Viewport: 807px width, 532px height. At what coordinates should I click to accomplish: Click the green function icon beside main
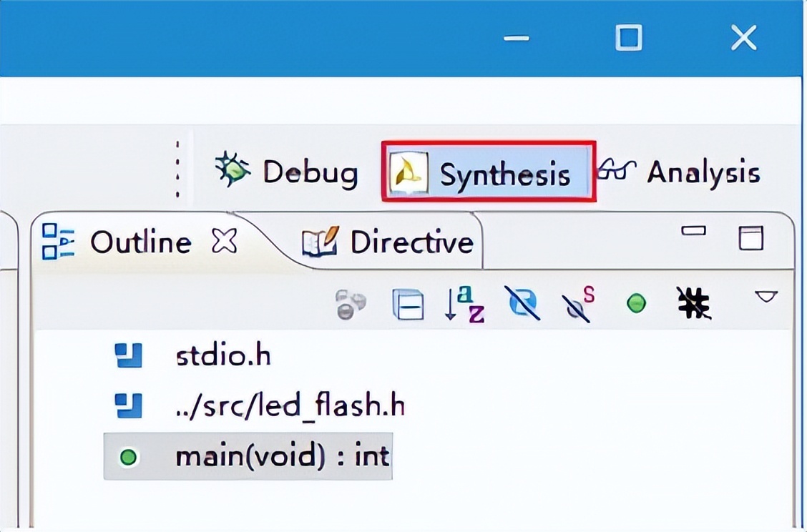click(128, 457)
